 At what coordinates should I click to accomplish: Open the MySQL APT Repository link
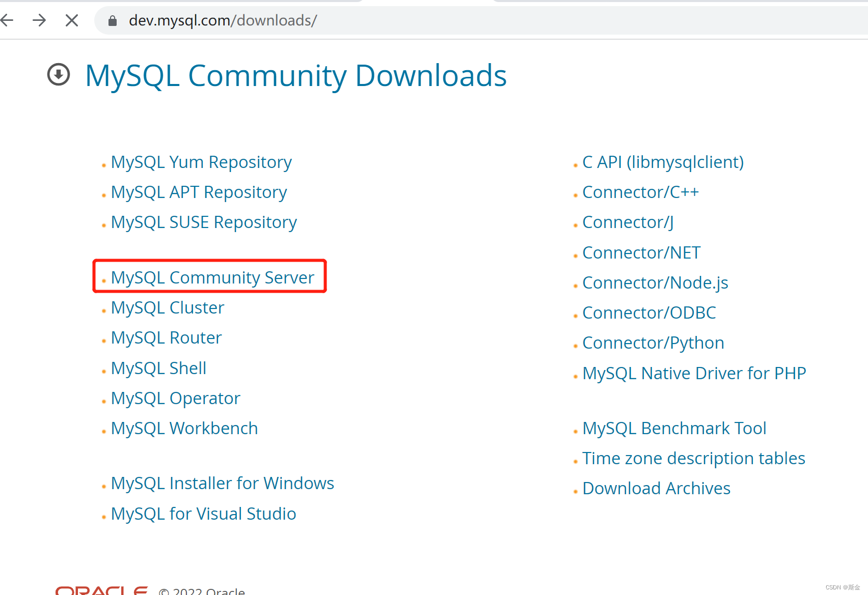[199, 192]
